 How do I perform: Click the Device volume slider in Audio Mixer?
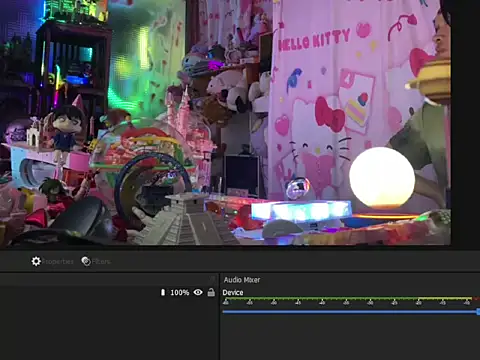[351, 312]
